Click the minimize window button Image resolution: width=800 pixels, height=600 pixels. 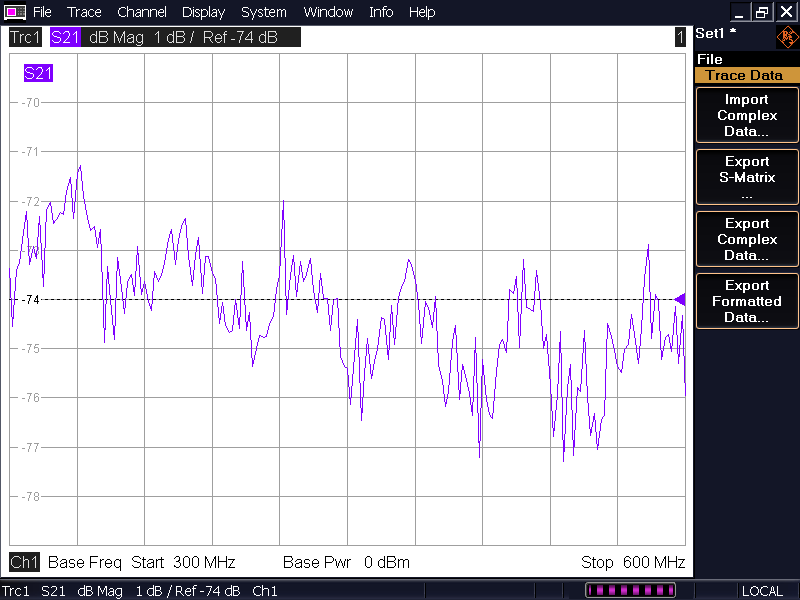point(739,12)
